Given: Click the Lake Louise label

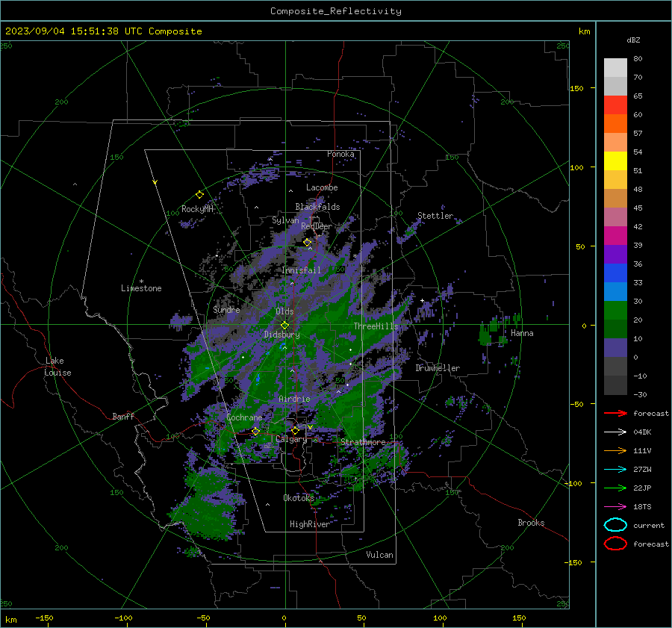Looking at the screenshot, I should (x=57, y=367).
